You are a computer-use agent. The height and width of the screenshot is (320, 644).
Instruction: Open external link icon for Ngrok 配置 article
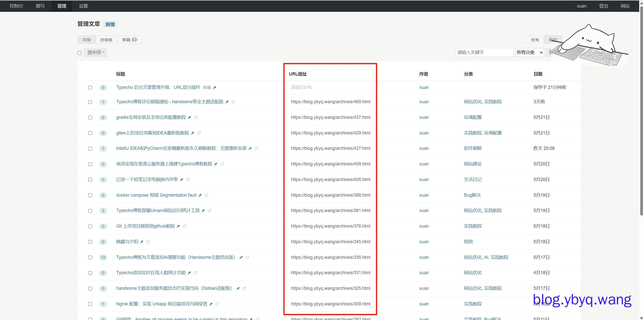tap(217, 304)
